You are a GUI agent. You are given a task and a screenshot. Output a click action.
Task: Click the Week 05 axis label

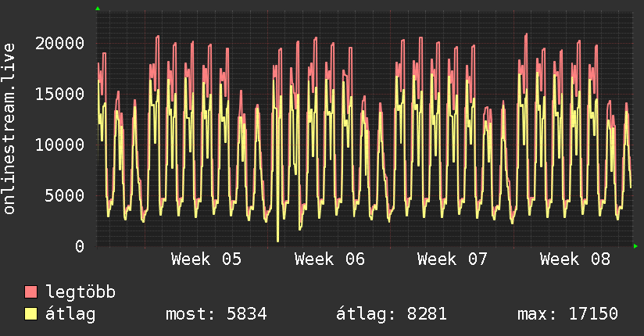click(x=206, y=259)
